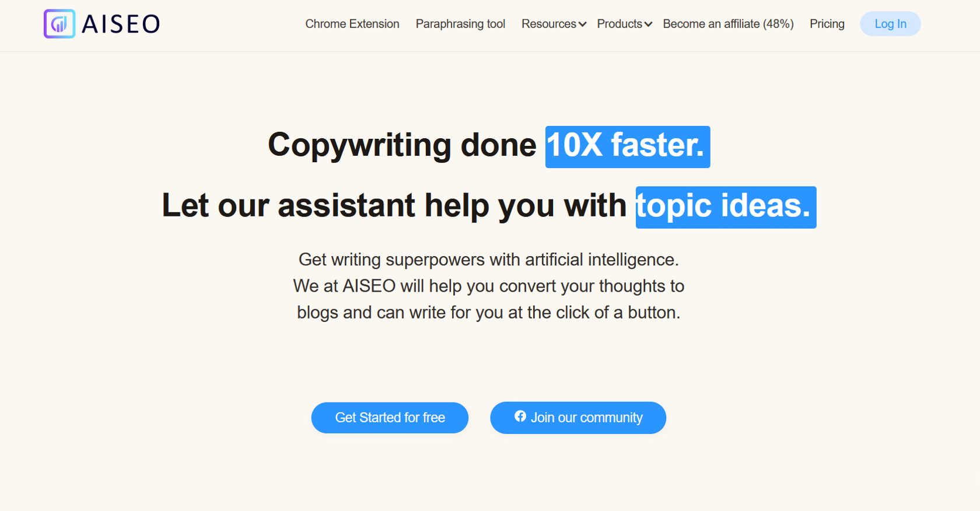This screenshot has width=980, height=511.
Task: Click the "Copywriting done" heading text
Action: click(x=401, y=145)
